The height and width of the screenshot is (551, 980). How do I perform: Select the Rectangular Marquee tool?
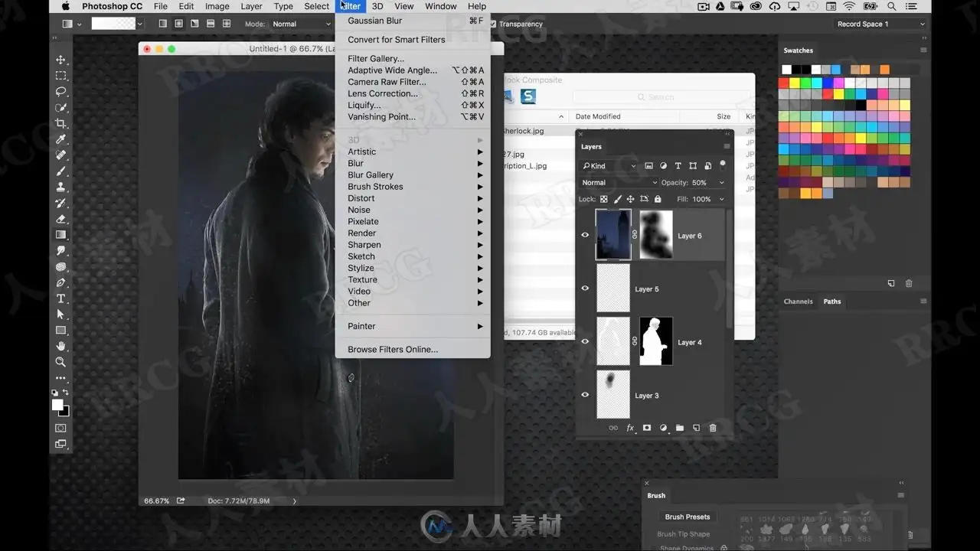[60, 76]
